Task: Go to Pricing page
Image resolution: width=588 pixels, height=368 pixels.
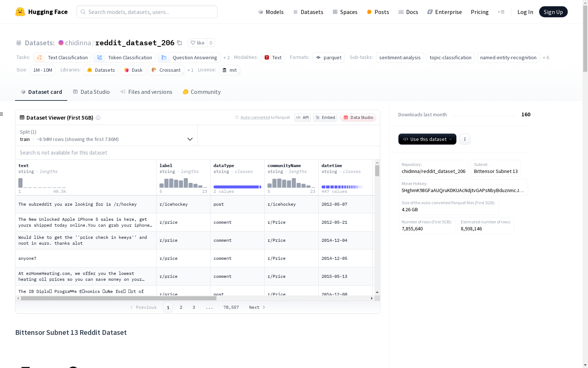Action: tap(480, 12)
